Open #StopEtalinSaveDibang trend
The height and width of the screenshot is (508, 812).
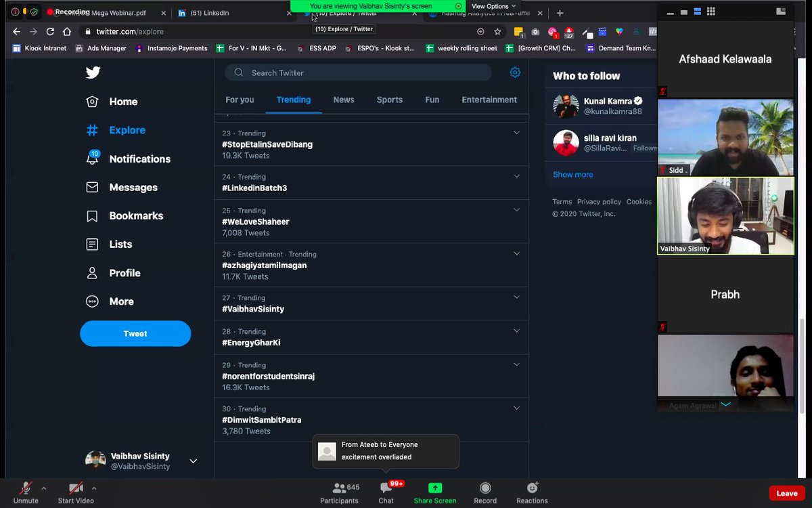click(x=267, y=144)
